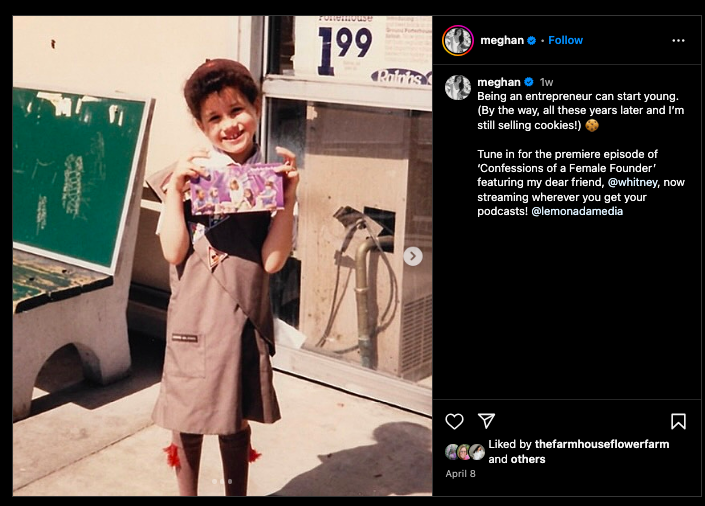This screenshot has width=705, height=506.
Task: Click the childhood photo of girl scout
Action: pos(222,256)
